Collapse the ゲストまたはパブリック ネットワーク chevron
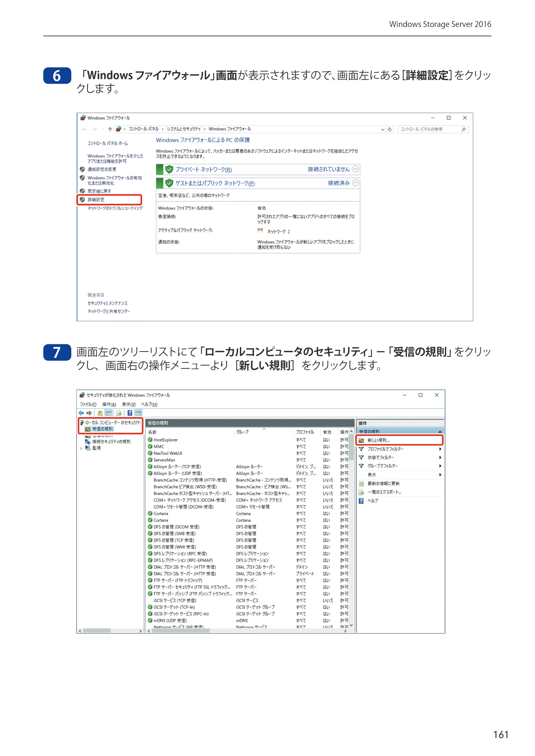 (x=355, y=183)
